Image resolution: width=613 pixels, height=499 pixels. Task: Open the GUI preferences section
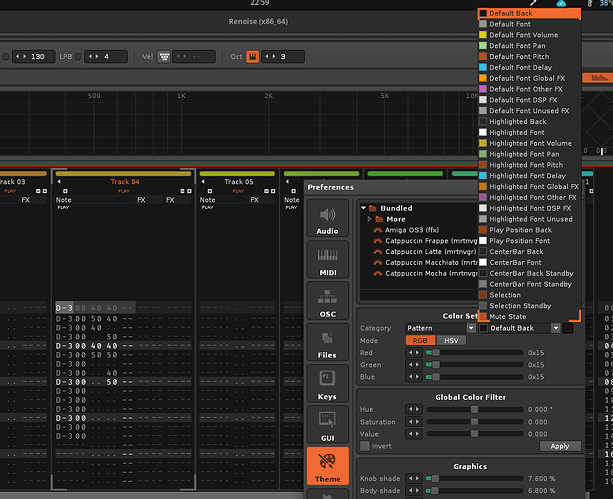[327, 427]
